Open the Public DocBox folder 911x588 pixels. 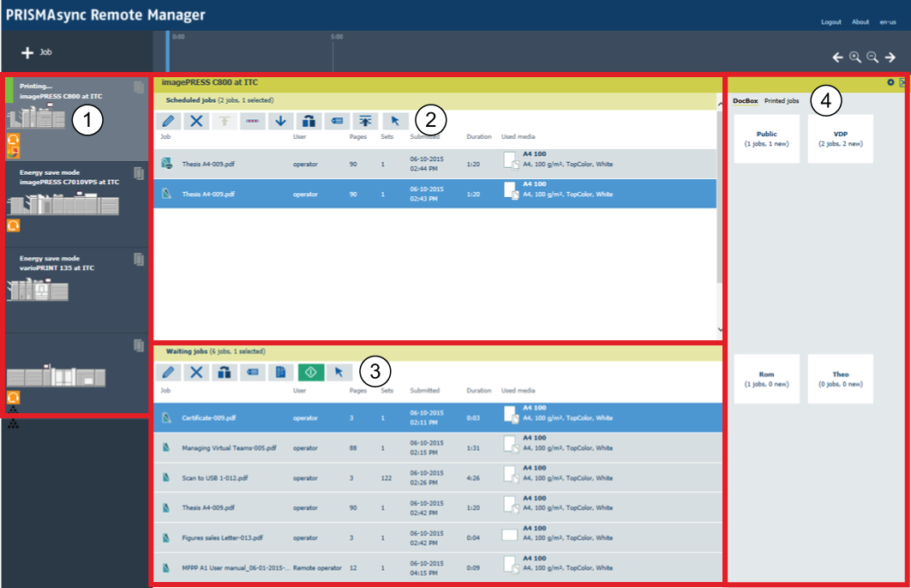click(767, 138)
